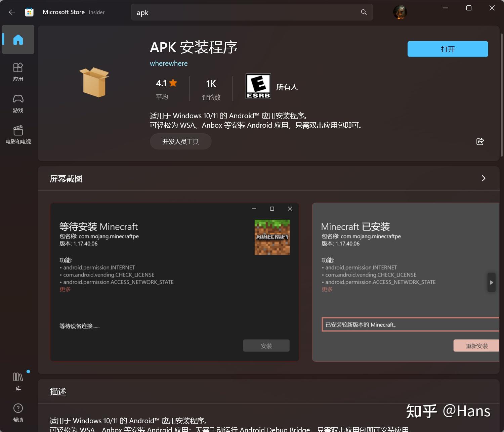Click the Microsoft Store logo icon
Viewport: 504px width, 432px height.
click(x=29, y=12)
